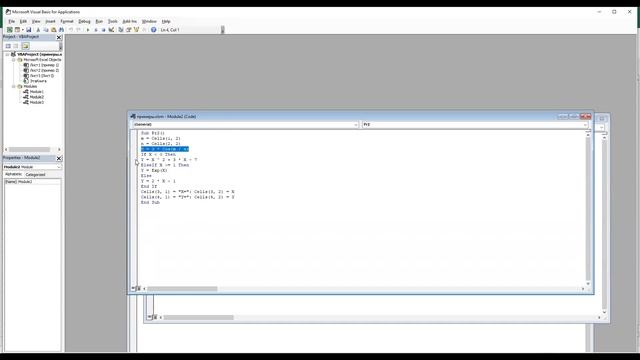Switch to the Alphabetic properties tab
Viewport: 640px width, 360px height.
coord(13,174)
